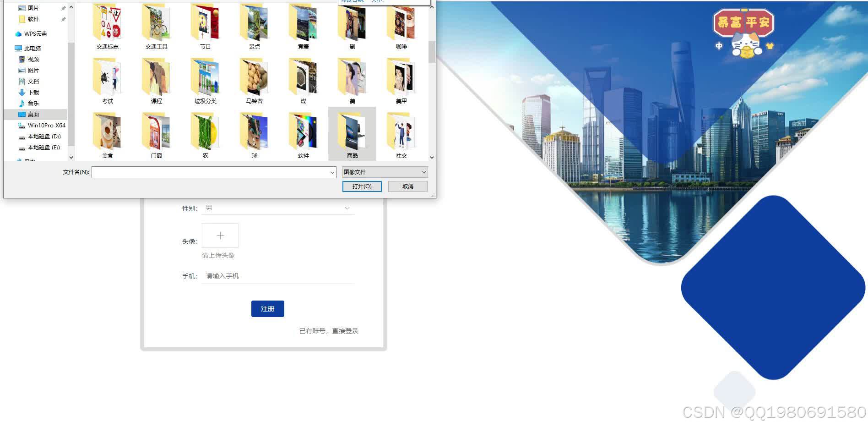This screenshot has width=868, height=427.
Task: Select the 社交 folder
Action: point(401,135)
